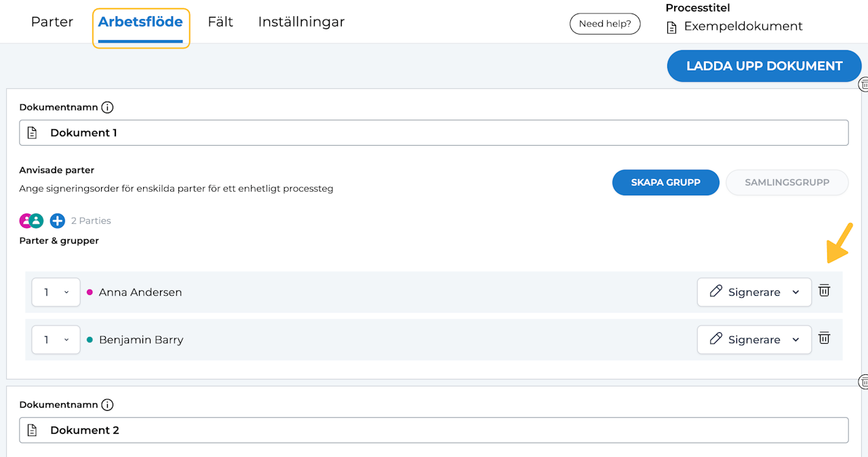
Task: Click the Need help? button
Action: (x=605, y=24)
